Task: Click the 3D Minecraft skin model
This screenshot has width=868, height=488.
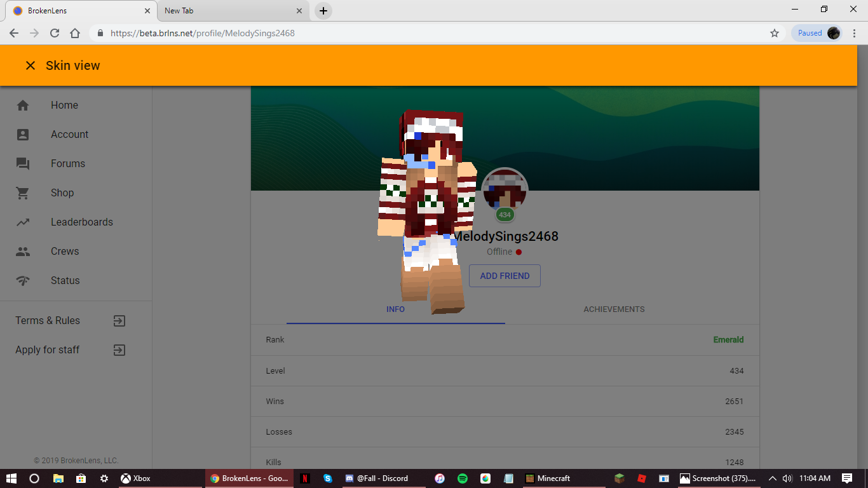Action: click(x=426, y=212)
